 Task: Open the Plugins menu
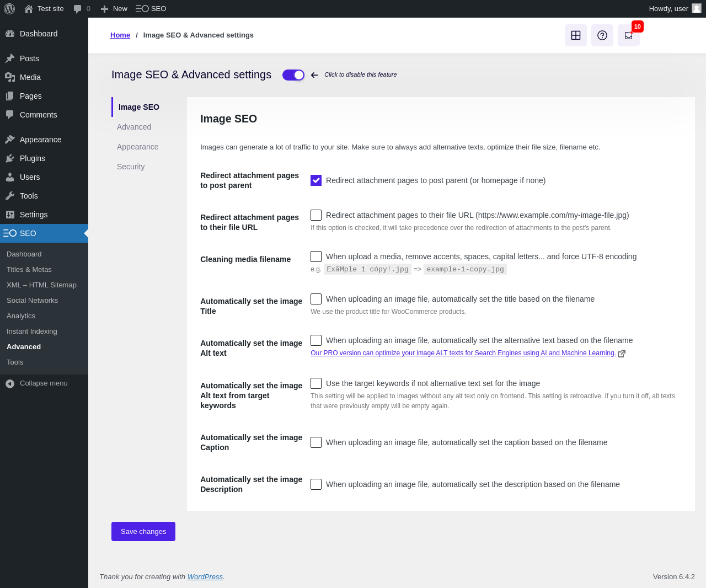click(44, 158)
